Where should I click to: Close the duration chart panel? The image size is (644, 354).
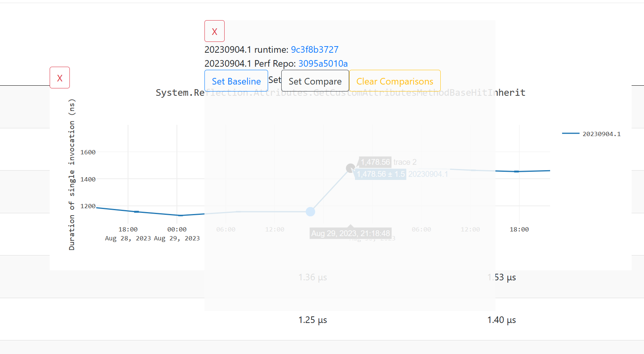[x=60, y=78]
